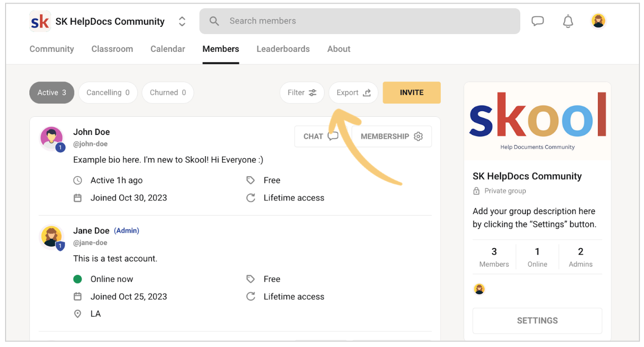Open the notifications bell
This screenshot has width=644, height=347.
click(568, 21)
